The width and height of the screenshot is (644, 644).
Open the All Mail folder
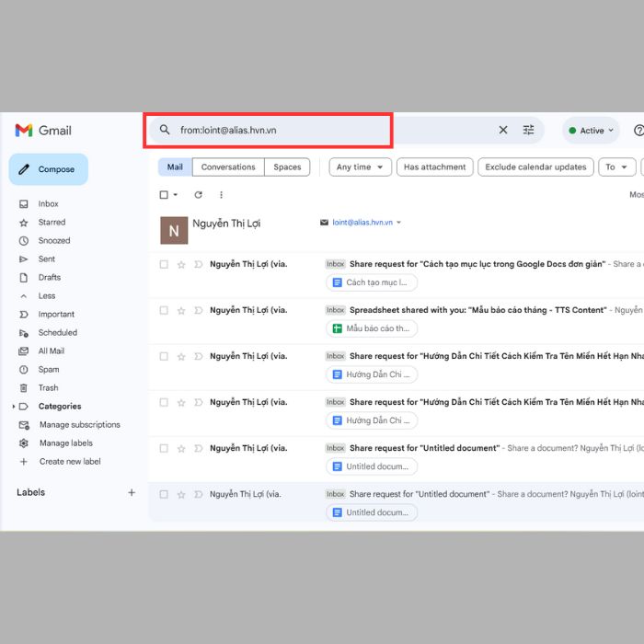tap(52, 351)
